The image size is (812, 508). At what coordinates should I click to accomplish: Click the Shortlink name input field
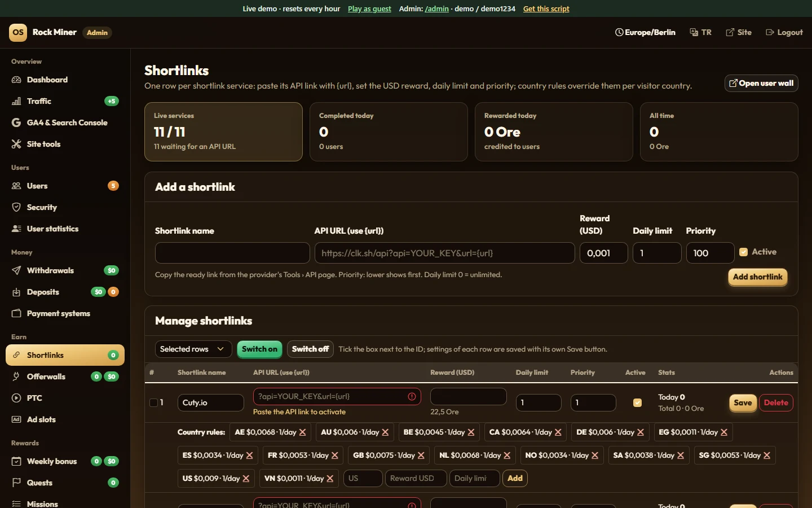coord(232,253)
